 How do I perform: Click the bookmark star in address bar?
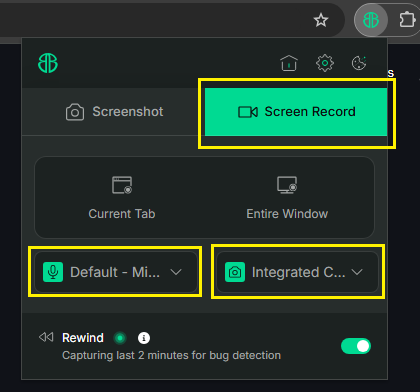click(x=321, y=20)
